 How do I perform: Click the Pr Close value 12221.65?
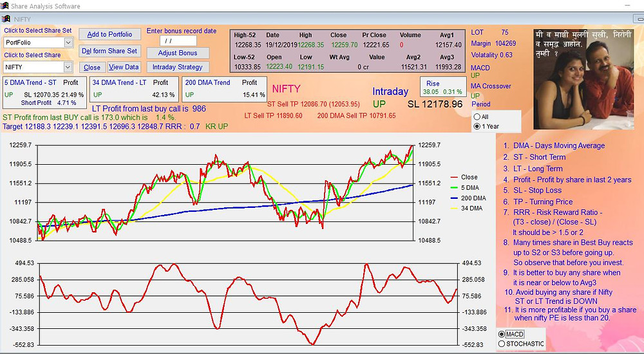pos(376,45)
